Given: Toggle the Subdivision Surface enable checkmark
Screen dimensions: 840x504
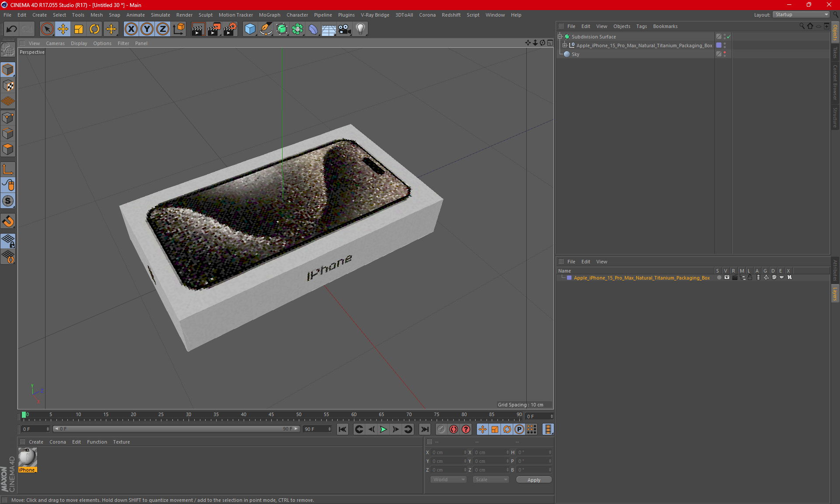Looking at the screenshot, I should click(x=728, y=37).
